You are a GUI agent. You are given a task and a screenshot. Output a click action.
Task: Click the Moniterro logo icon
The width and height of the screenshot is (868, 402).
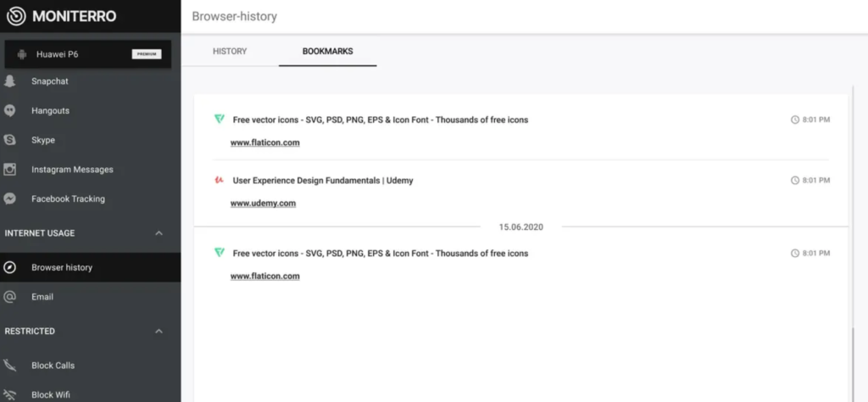16,16
